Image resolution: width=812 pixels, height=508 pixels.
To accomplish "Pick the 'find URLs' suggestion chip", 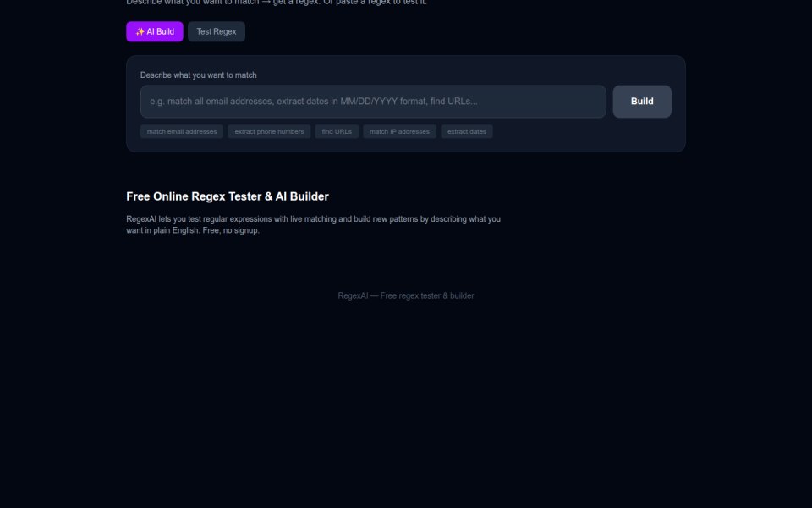I will [x=337, y=132].
